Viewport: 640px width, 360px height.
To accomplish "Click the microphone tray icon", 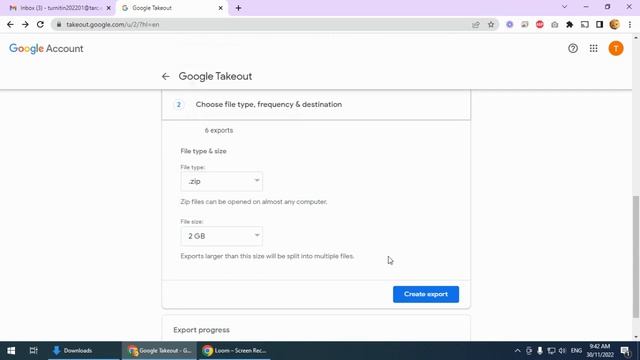I will coord(540,351).
